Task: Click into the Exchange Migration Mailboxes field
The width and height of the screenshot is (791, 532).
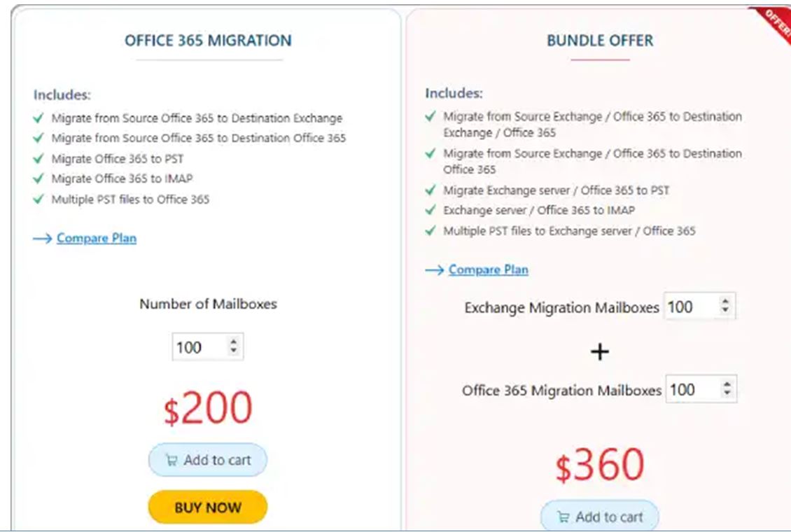Action: click(689, 307)
